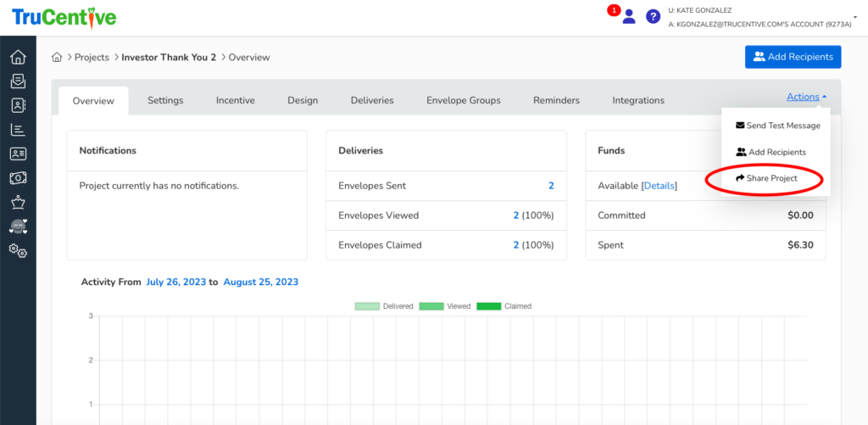Click the smiley face hearts sidebar icon
Screen dimensions: 868x425
(x=18, y=226)
